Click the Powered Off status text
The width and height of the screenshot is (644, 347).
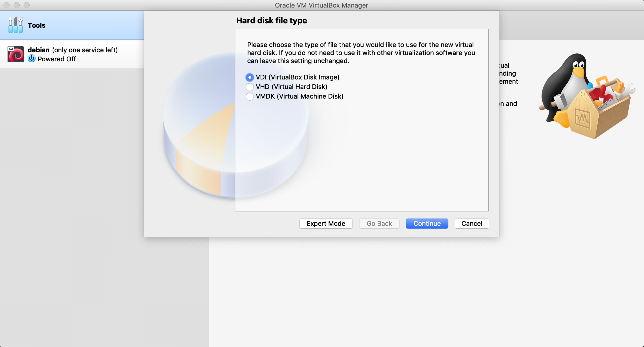click(x=57, y=59)
